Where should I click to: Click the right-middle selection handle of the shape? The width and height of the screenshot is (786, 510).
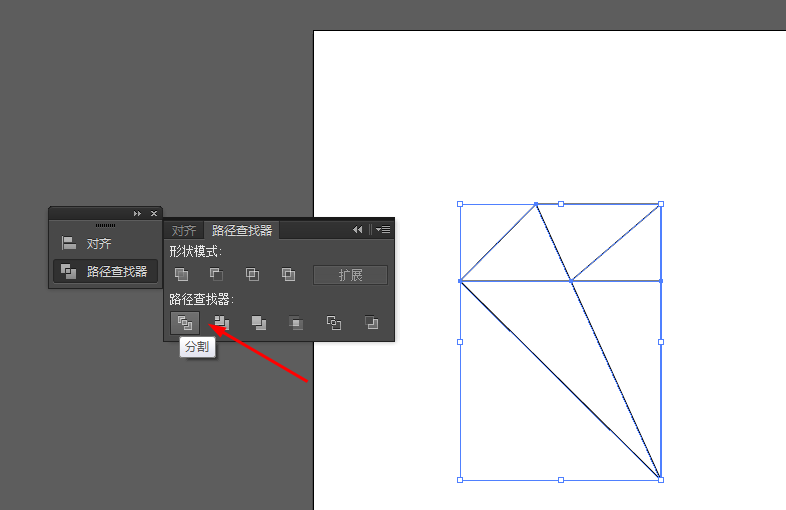click(x=661, y=342)
